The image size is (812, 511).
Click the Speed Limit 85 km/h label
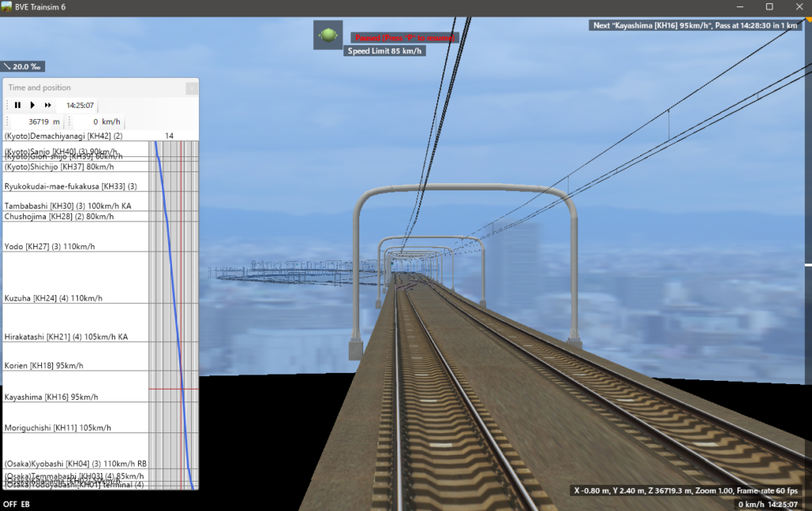coord(385,52)
